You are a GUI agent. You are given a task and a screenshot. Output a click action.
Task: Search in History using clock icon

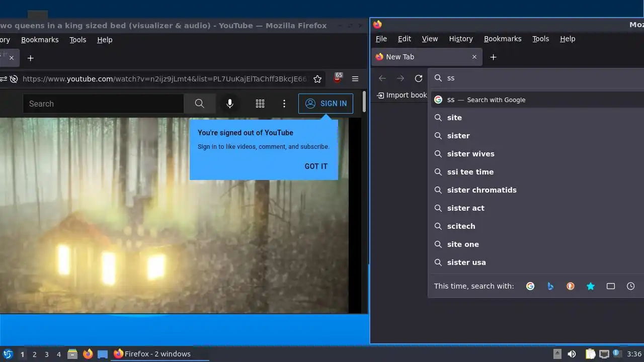631,286
